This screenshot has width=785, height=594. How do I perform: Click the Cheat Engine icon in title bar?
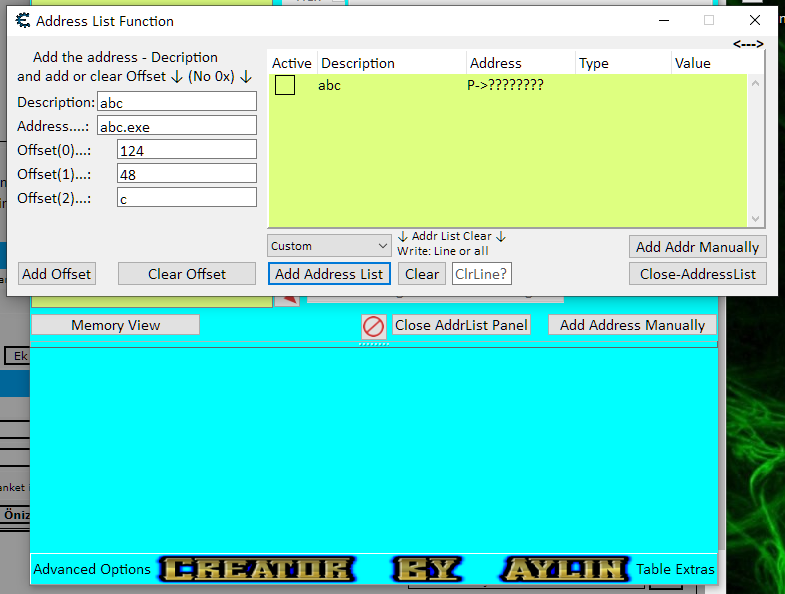pos(22,20)
